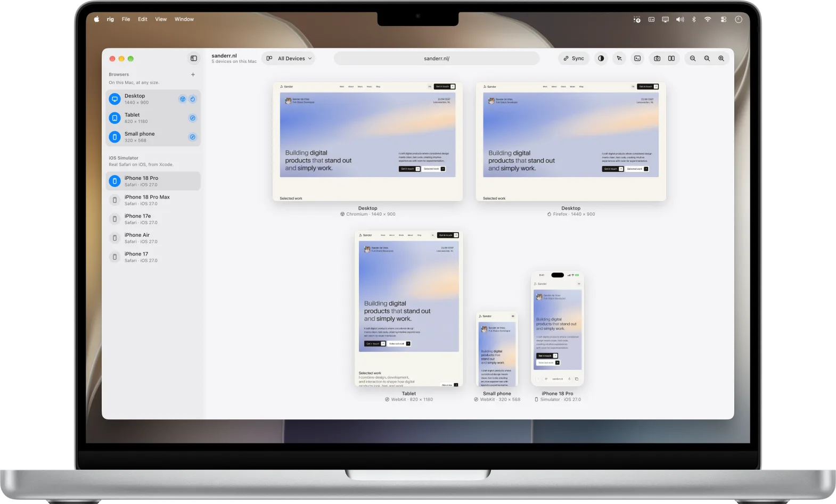Select the Desktop 1440 × 900 browser row
The image size is (836, 504).
153,99
